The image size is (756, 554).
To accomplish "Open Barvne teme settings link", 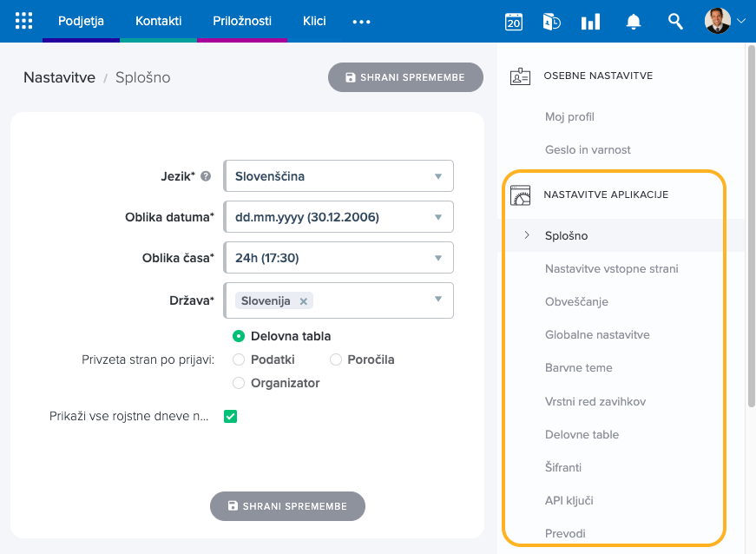I will click(x=578, y=367).
